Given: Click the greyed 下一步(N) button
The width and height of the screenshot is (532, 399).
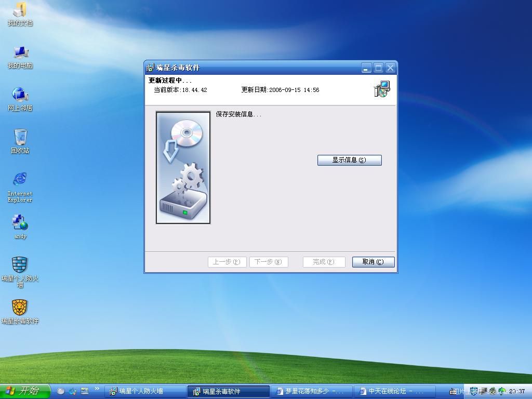Looking at the screenshot, I should (269, 262).
